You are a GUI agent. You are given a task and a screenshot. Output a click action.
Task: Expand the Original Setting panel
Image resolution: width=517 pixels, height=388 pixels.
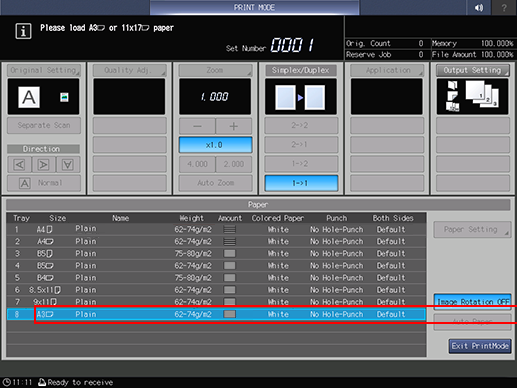[44, 70]
